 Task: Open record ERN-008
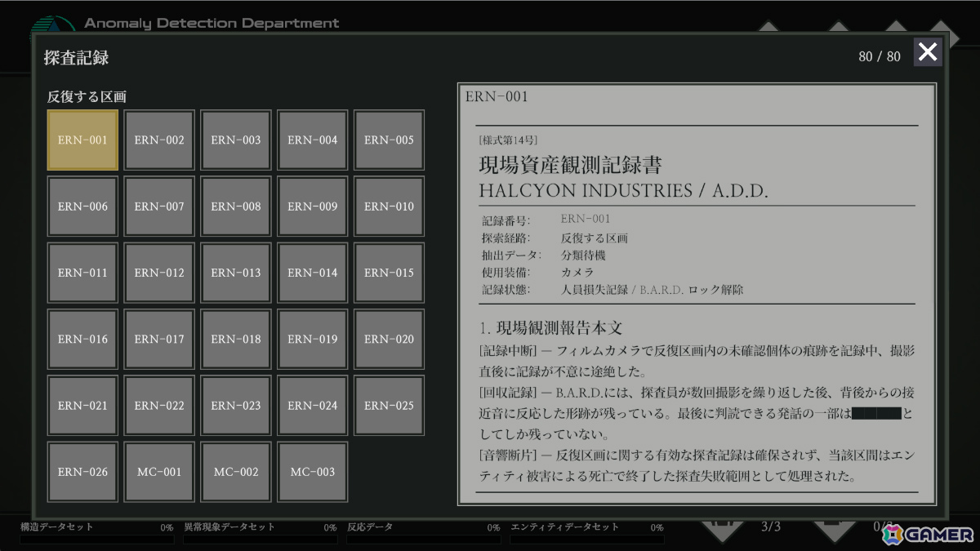(236, 207)
